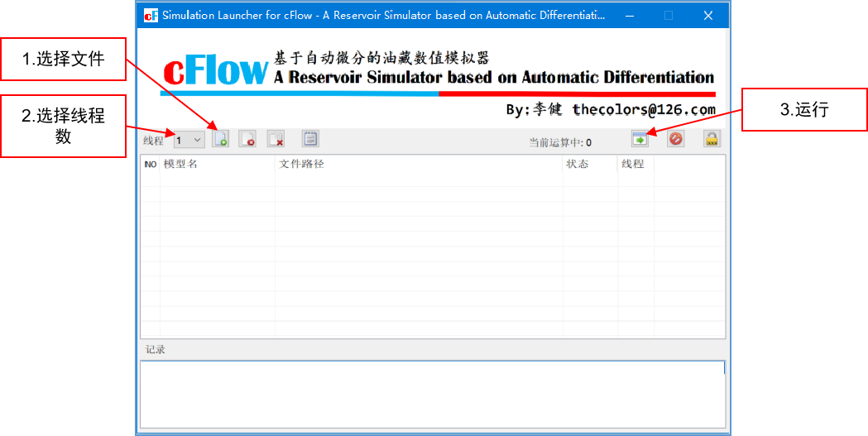
Task: Click the NO column header
Action: (151, 165)
